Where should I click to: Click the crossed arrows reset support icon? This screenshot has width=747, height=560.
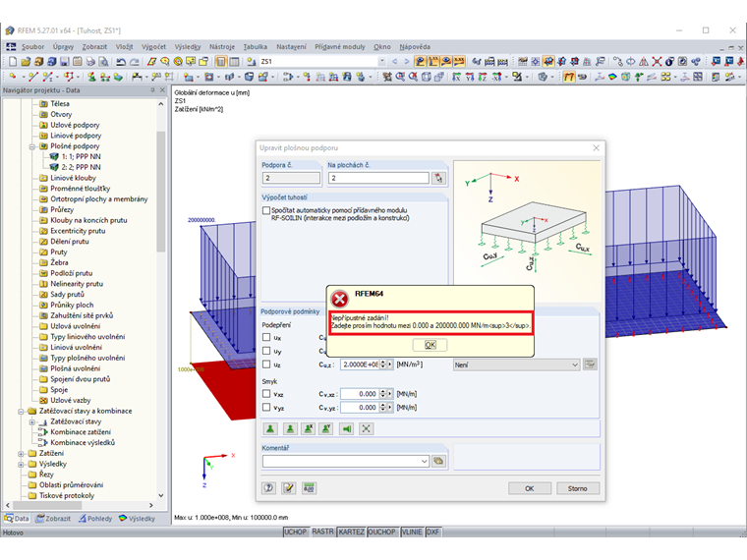[366, 429]
